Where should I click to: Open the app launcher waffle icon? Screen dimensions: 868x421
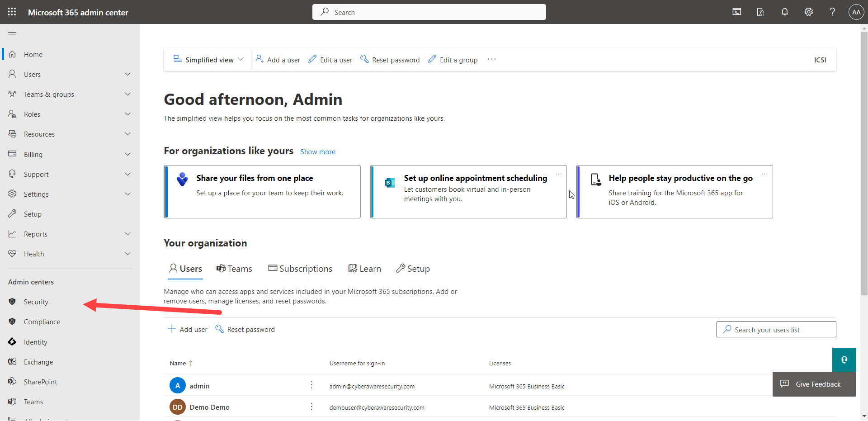[12, 12]
